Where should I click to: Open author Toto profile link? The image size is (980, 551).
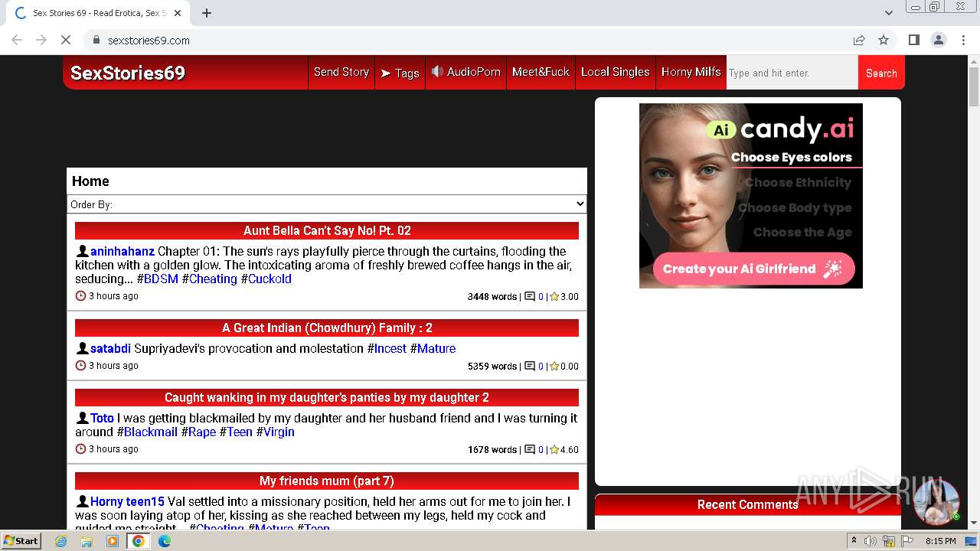tap(102, 418)
